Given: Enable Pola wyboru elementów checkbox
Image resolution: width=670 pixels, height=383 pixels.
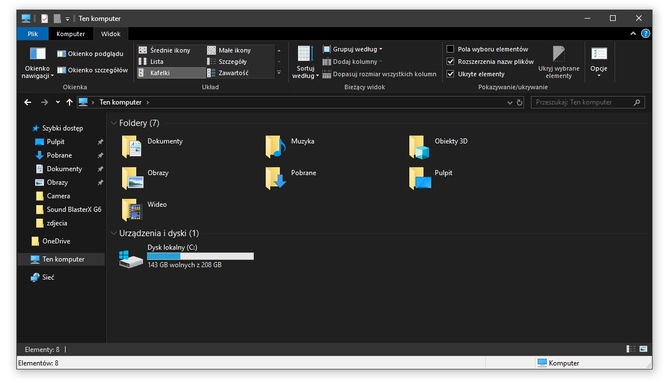Looking at the screenshot, I should pos(450,49).
